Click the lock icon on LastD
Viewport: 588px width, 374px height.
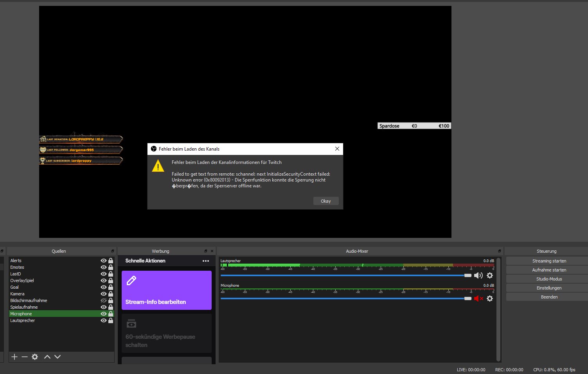click(x=111, y=274)
